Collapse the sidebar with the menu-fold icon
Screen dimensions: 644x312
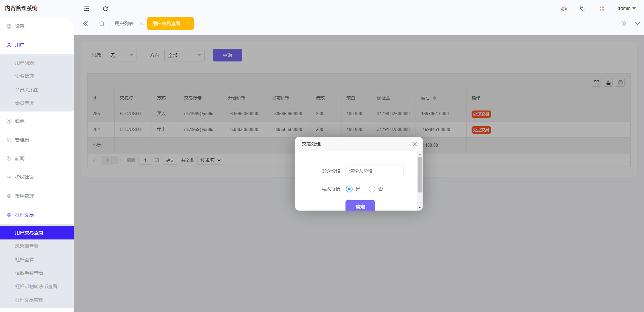coord(87,9)
